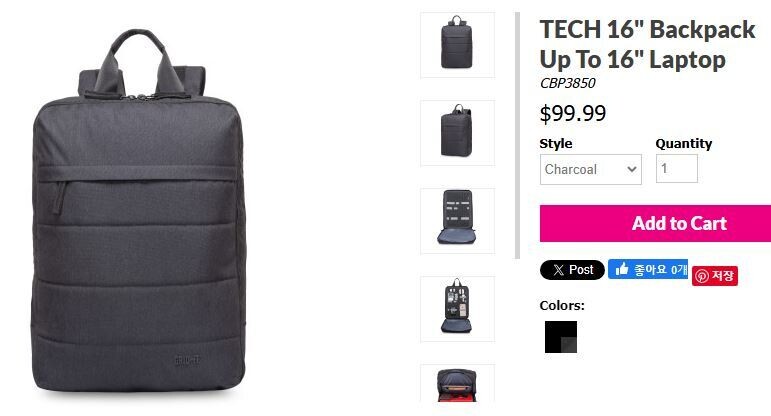Click the X Post share button
771x416 pixels.
[x=572, y=270]
